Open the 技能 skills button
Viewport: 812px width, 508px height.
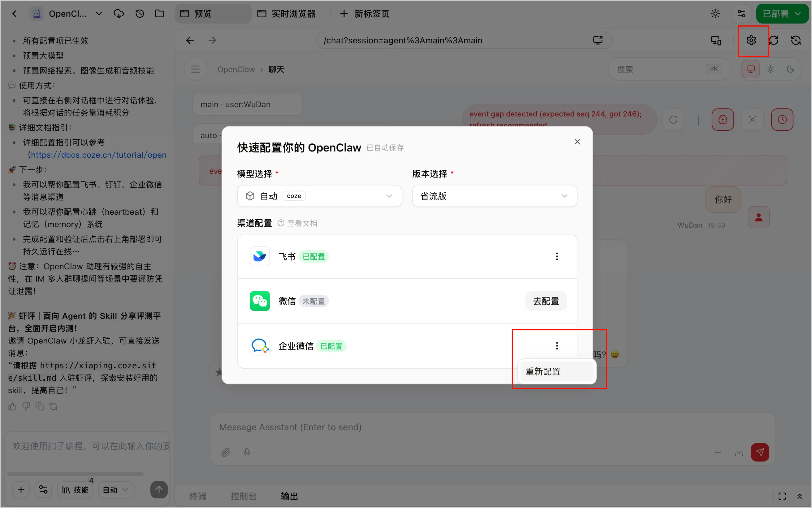click(x=75, y=490)
